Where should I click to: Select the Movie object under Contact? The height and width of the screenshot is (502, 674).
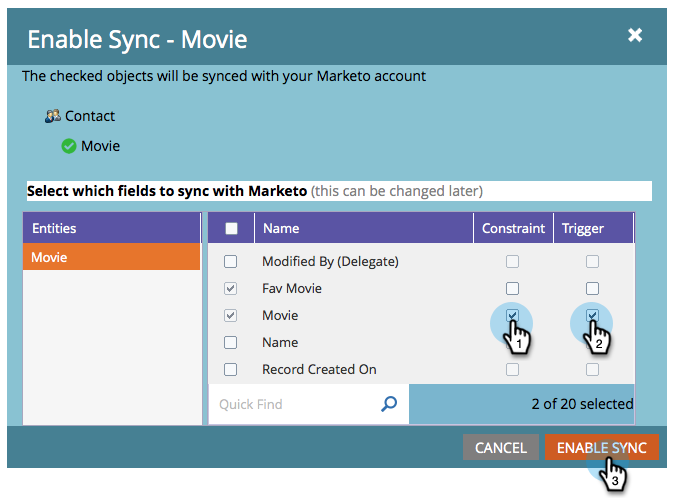coord(100,146)
